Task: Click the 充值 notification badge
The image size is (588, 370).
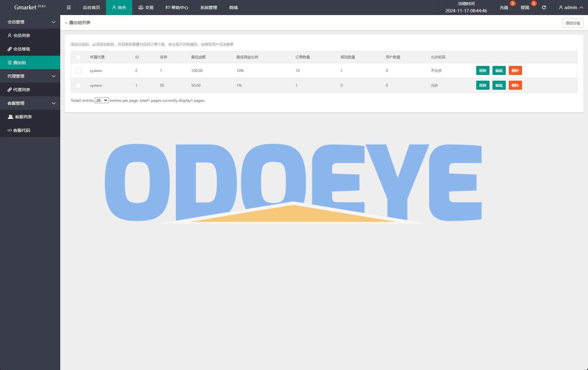Action: point(512,3)
